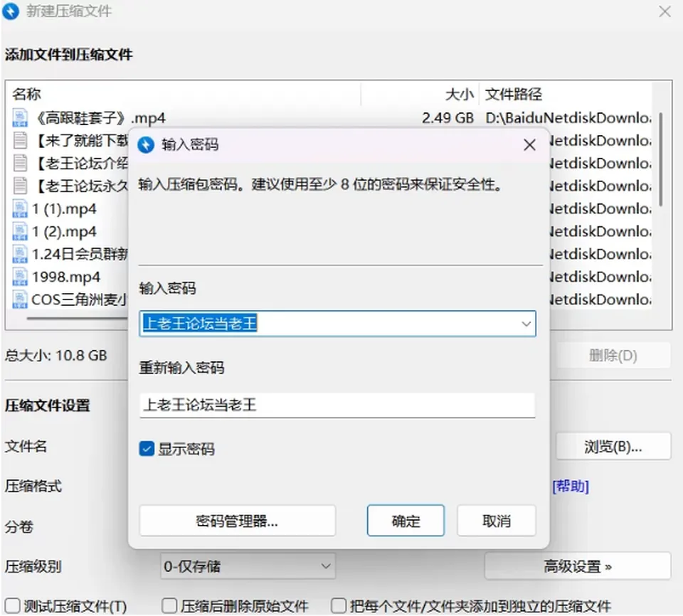683x616 pixels.
Task: Click the video icon beside 1 (1).mp4
Action: click(20, 208)
